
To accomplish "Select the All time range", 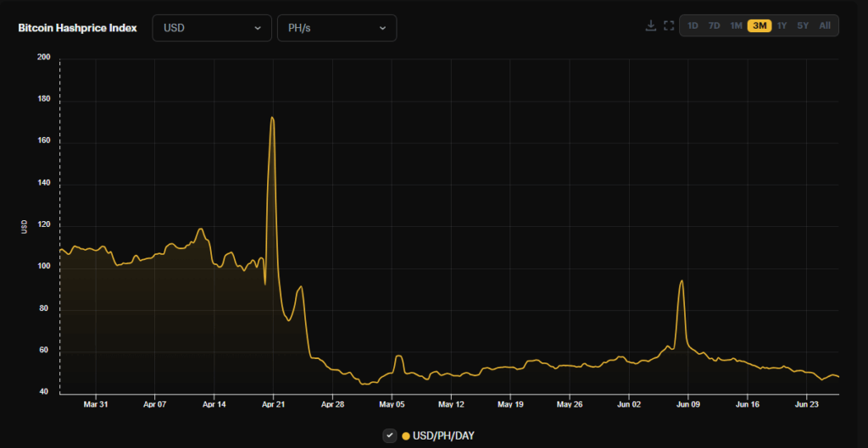I will pyautogui.click(x=825, y=25).
